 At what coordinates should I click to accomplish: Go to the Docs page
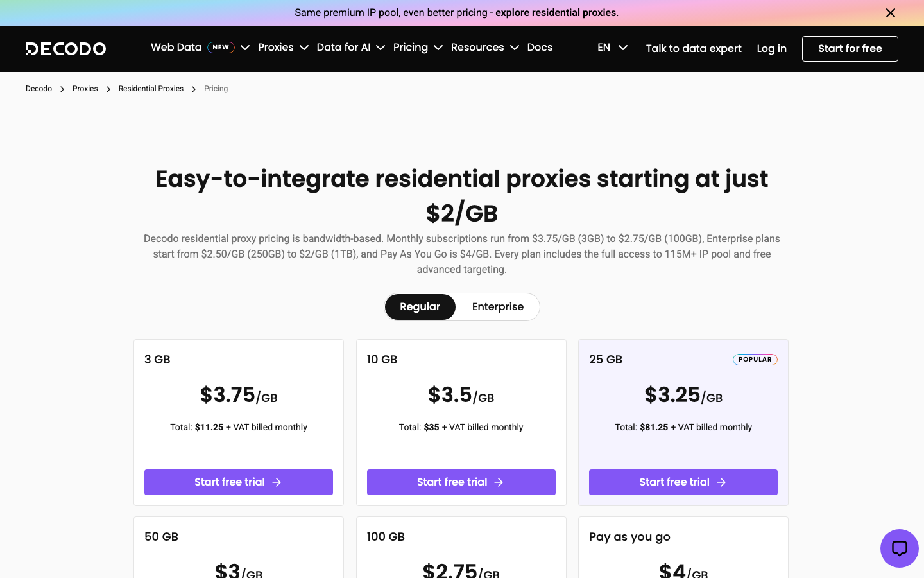(540, 48)
